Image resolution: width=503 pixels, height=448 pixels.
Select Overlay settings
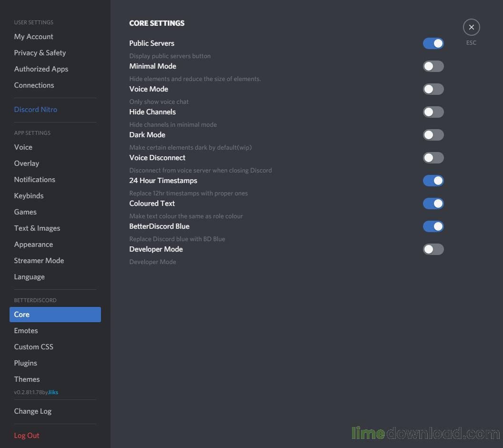(x=55, y=163)
